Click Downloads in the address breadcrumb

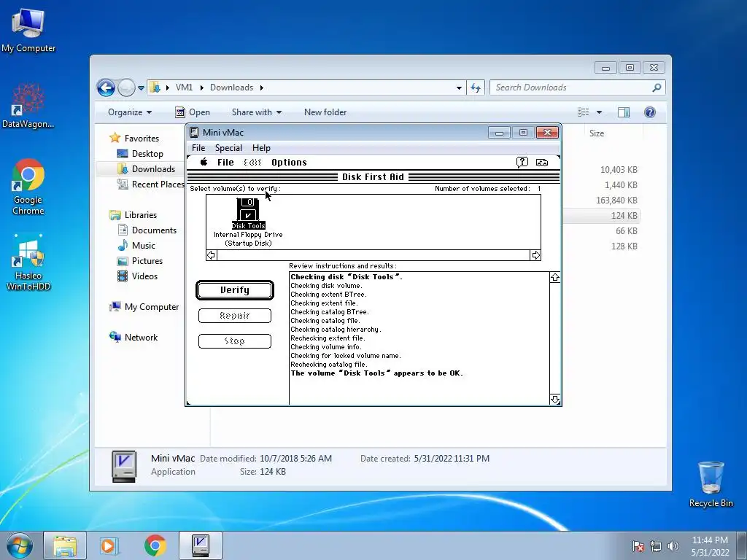pyautogui.click(x=231, y=87)
